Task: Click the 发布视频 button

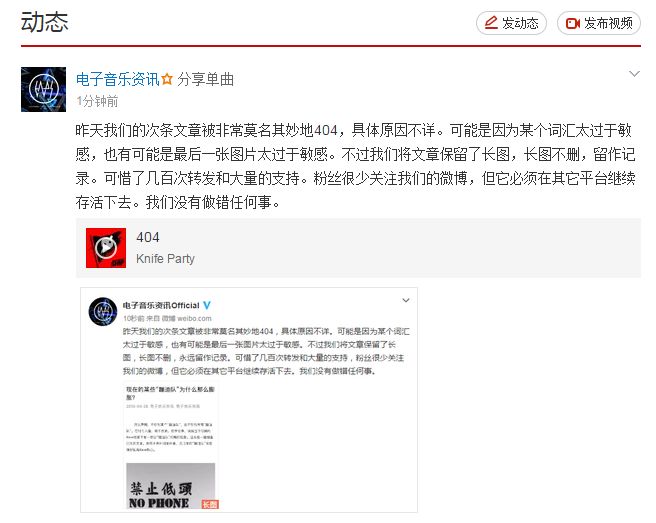Action: pos(599,23)
